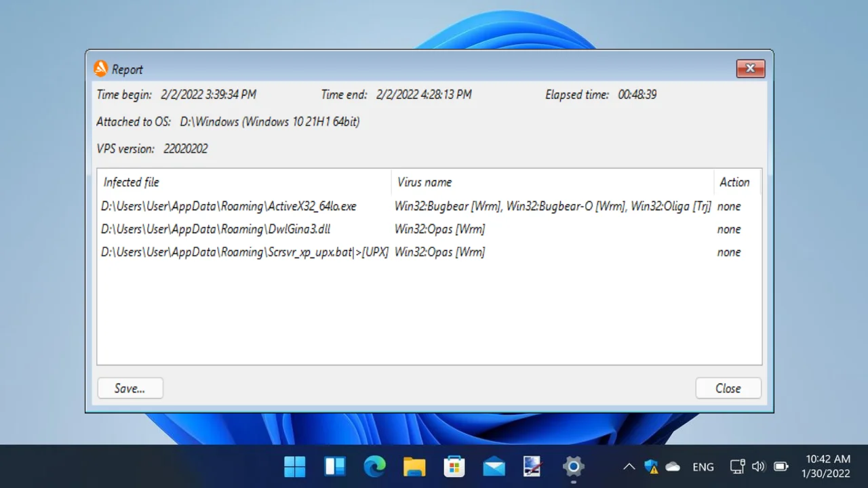
Task: Open Microsoft Store from taskbar
Action: pos(454,466)
